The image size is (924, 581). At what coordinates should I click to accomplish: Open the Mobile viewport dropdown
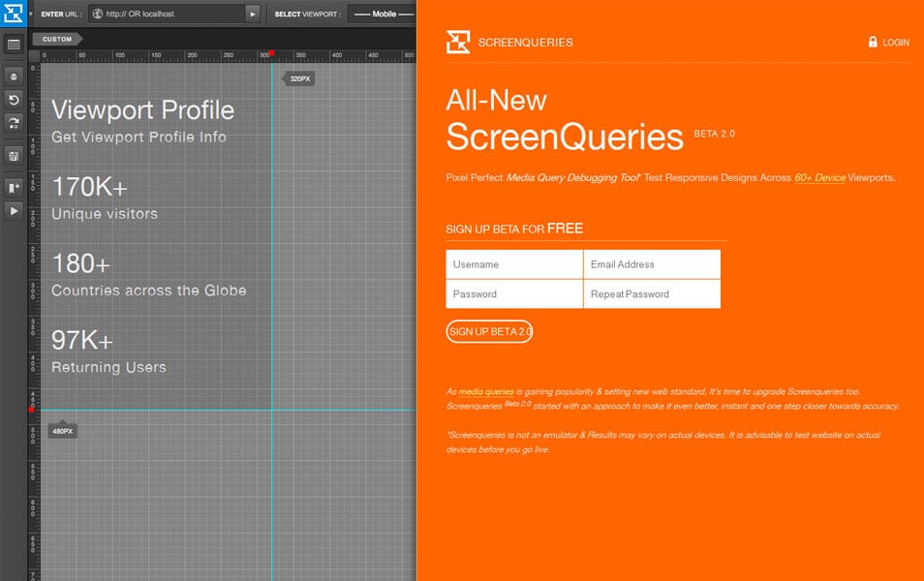click(383, 14)
